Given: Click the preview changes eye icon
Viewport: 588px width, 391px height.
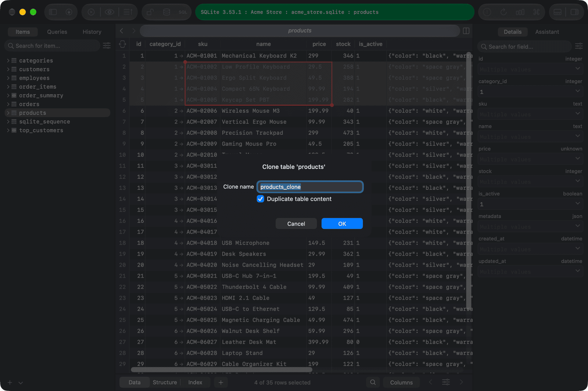Looking at the screenshot, I should (110, 12).
